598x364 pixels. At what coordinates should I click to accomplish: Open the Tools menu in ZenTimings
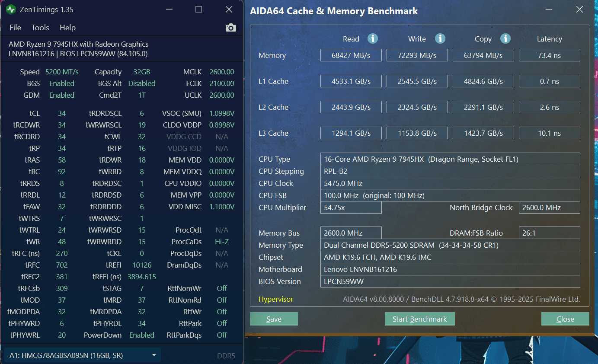click(x=40, y=28)
